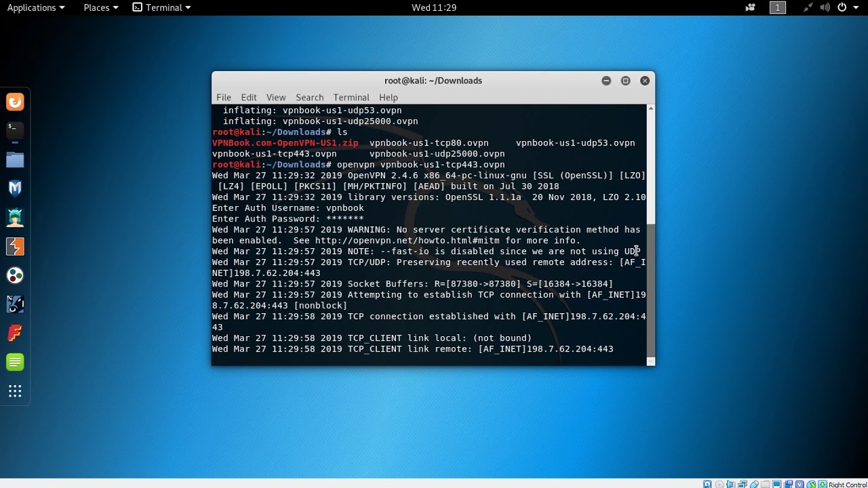
Task: Open the Files folder icon in dock
Action: [15, 160]
